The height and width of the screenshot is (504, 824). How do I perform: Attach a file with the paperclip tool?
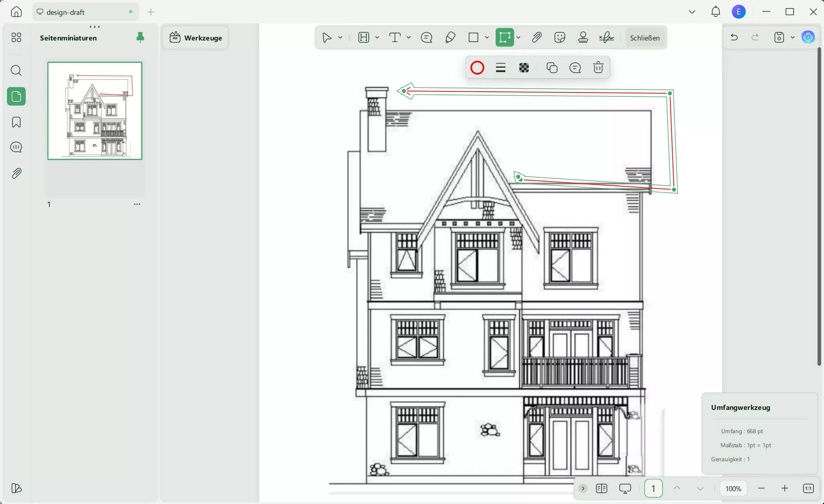[x=536, y=37]
